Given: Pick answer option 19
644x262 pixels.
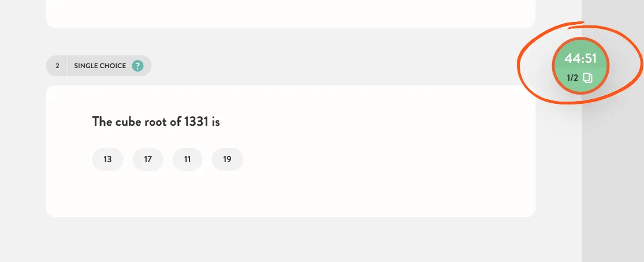Looking at the screenshot, I should point(227,159).
